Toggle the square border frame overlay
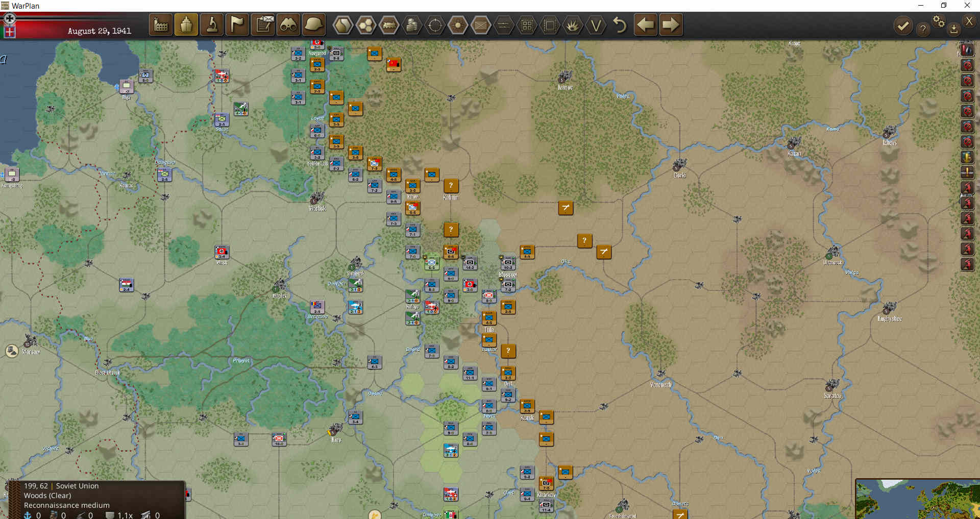 (550, 25)
